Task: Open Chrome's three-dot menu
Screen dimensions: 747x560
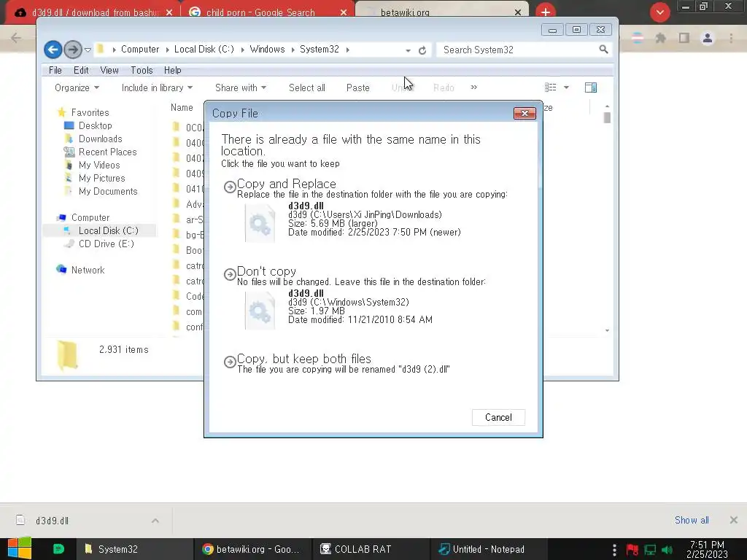Action: click(x=731, y=38)
